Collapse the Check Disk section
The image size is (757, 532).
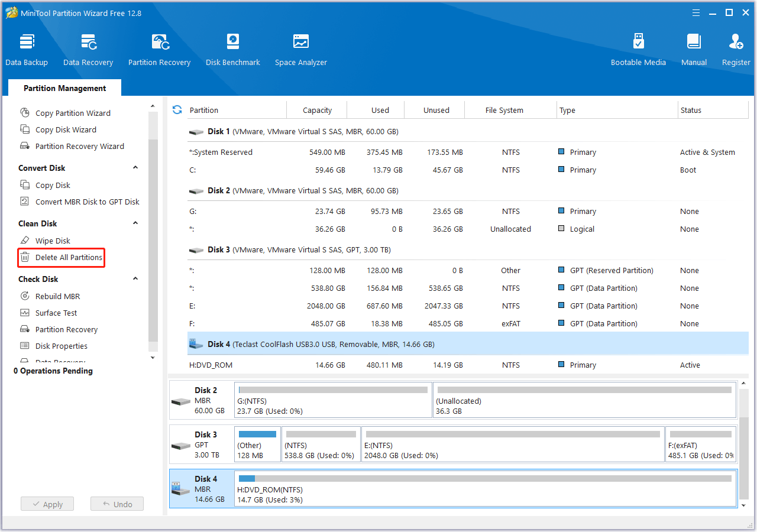pos(135,278)
